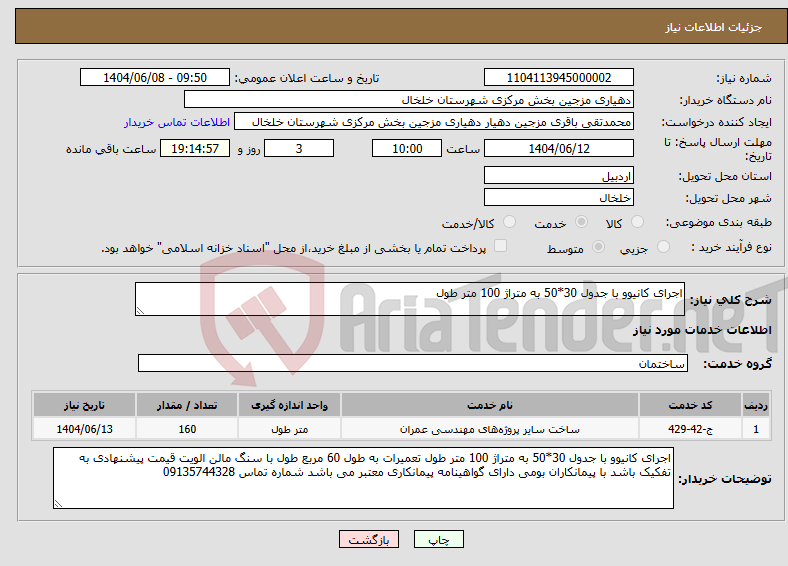The image size is (788, 566).
Task: Click service code cell ج-42-429
Action: point(691,429)
